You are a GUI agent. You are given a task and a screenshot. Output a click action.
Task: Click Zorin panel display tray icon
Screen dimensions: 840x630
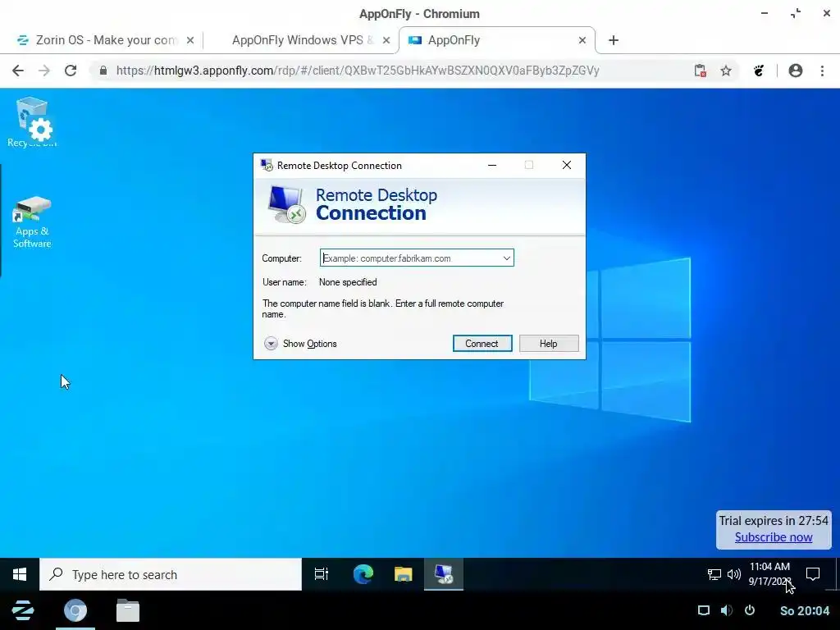pyautogui.click(x=703, y=610)
